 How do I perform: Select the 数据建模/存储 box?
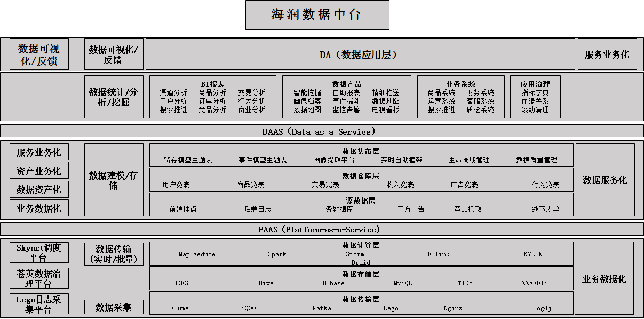[x=114, y=180]
